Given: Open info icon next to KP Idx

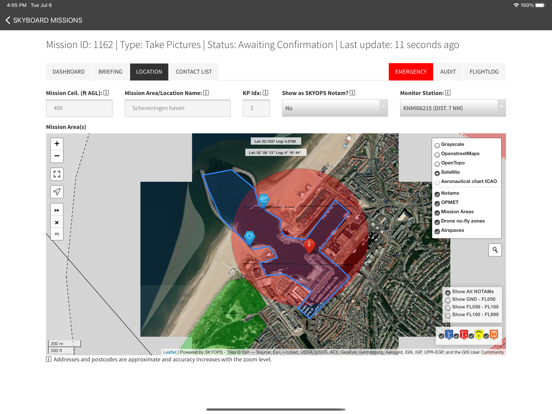Looking at the screenshot, I should coord(265,93).
